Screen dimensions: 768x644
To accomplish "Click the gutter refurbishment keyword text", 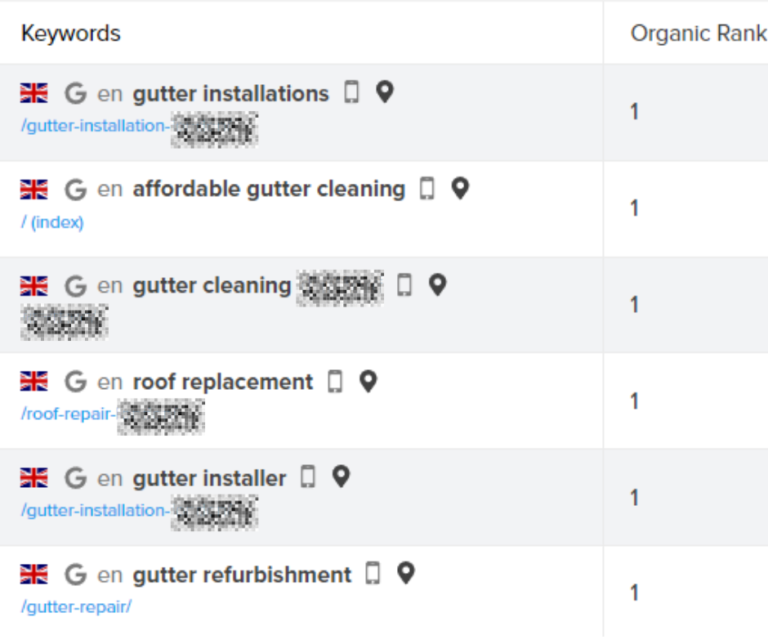I will pyautogui.click(x=242, y=575).
